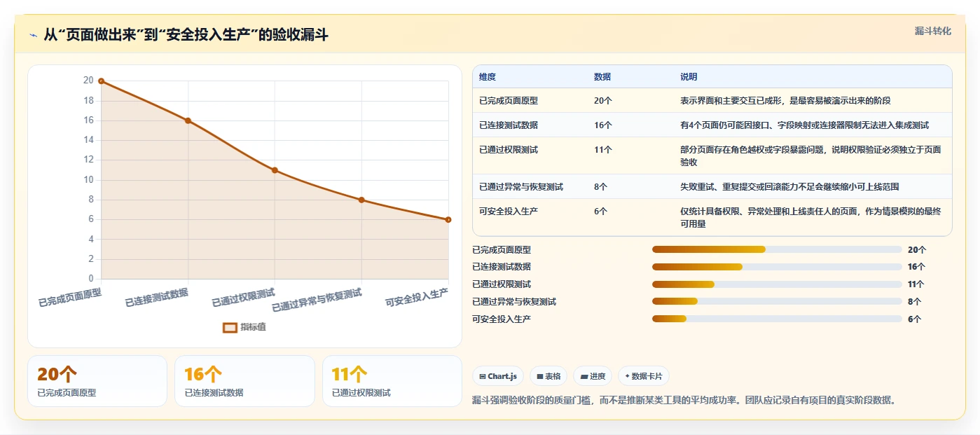Screen dimensions: 980x435
Task: Click the 已连接测试数据 progress bar
Action: [x=777, y=267]
